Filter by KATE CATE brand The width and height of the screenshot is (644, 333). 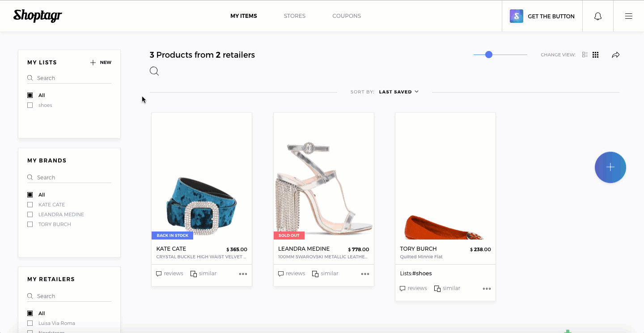(x=30, y=204)
